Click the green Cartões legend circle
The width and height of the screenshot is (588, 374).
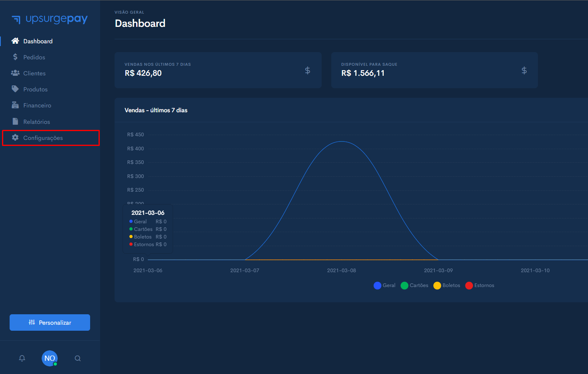[405, 285]
